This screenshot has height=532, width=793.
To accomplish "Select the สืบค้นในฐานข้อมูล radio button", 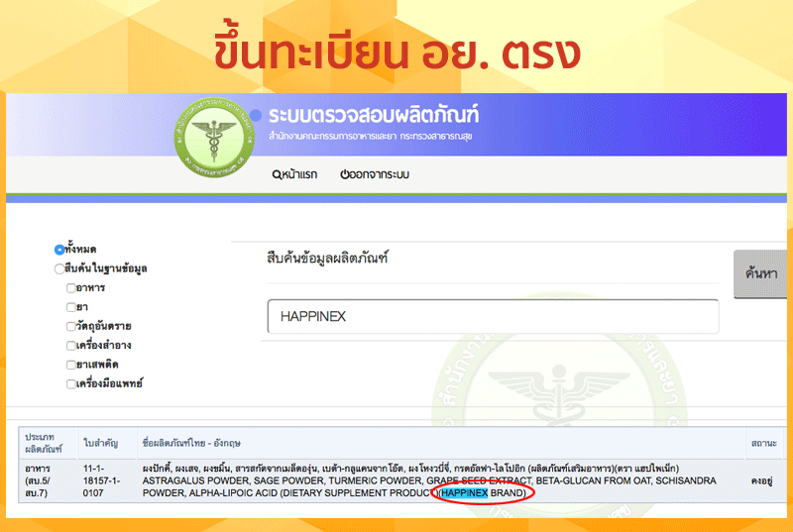I will (59, 268).
